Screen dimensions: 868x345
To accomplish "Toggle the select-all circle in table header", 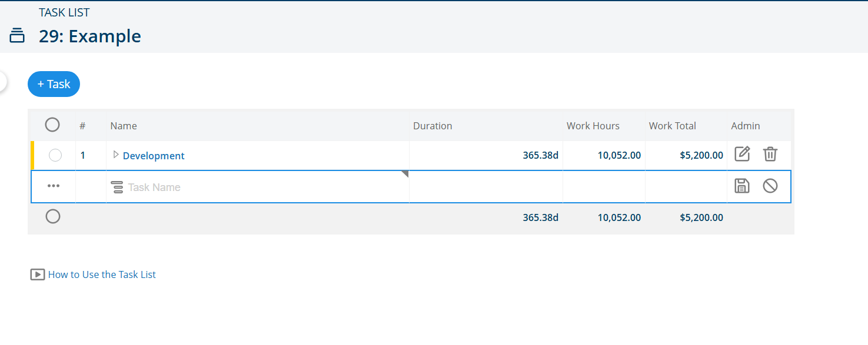I will pos(52,125).
